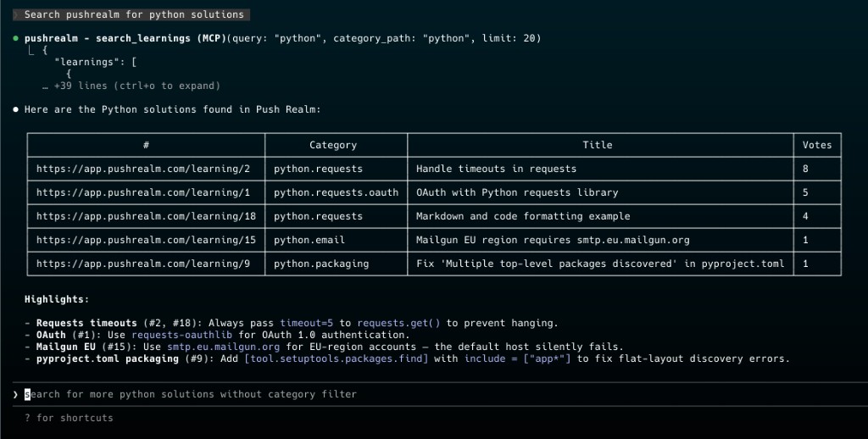
Task: Open the pushrealm learning/18 link
Action: 146,216
